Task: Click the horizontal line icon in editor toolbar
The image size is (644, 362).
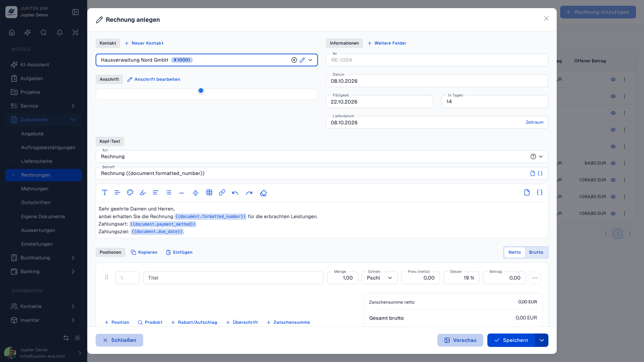Action: point(181,193)
